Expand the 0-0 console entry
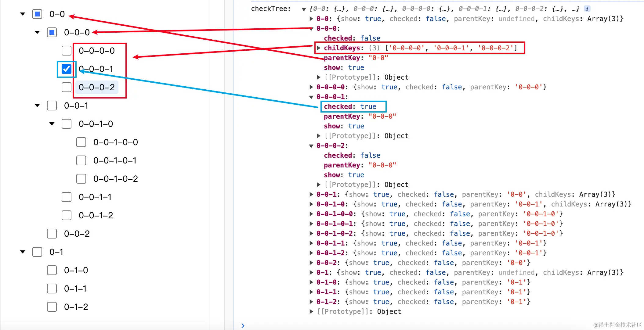 point(311,19)
